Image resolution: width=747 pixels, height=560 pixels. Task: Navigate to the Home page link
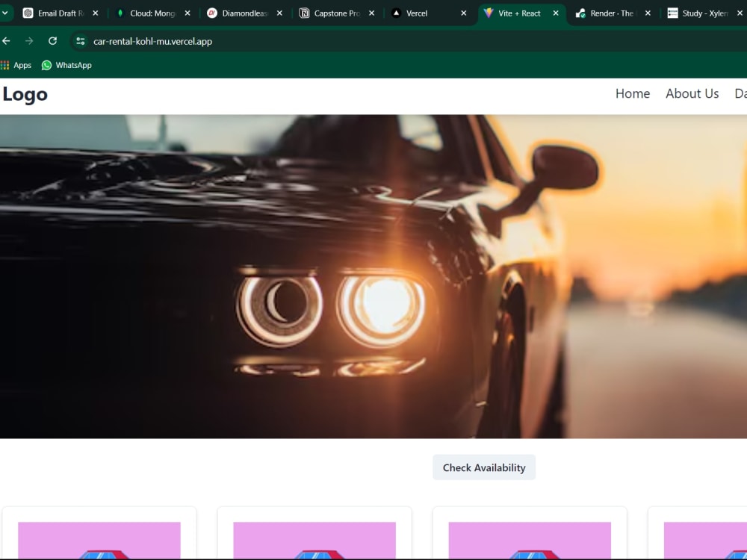click(633, 94)
